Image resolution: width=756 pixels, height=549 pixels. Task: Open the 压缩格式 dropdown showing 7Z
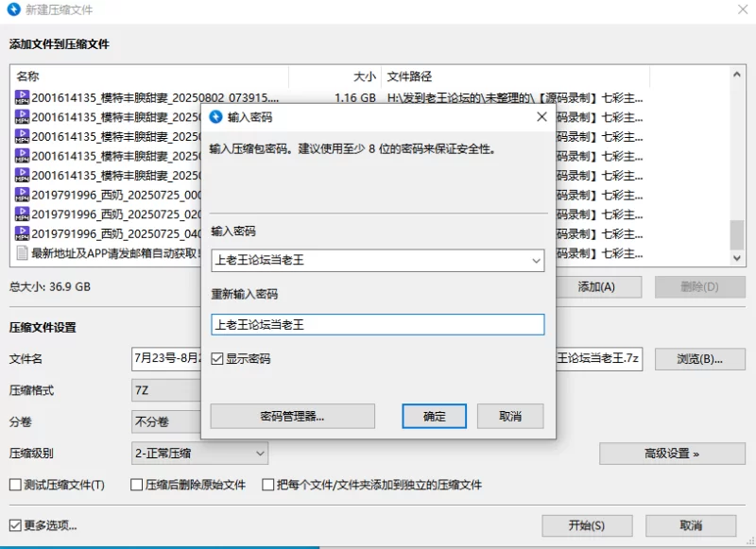click(x=166, y=390)
